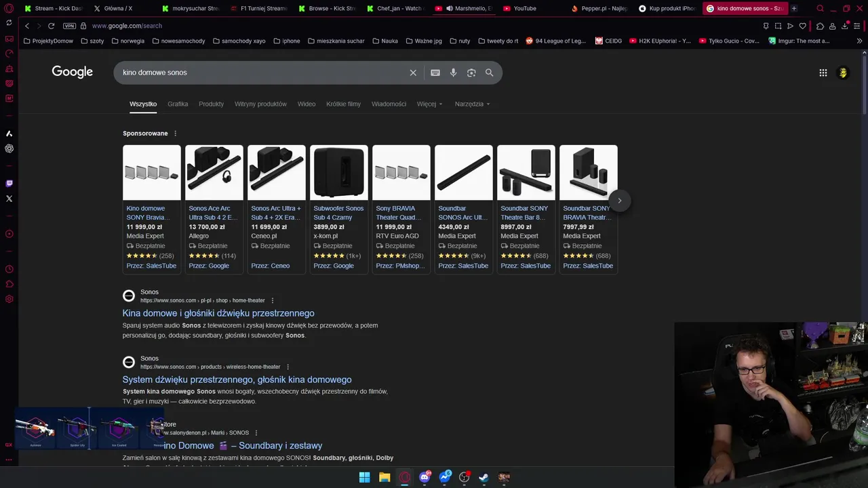Switch to Wiadomości search tab
Viewport: 868px width, 488px height.
389,104
